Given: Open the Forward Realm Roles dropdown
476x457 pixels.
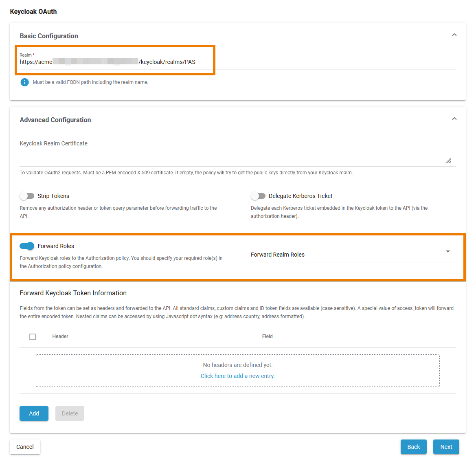Looking at the screenshot, I should [447, 252].
